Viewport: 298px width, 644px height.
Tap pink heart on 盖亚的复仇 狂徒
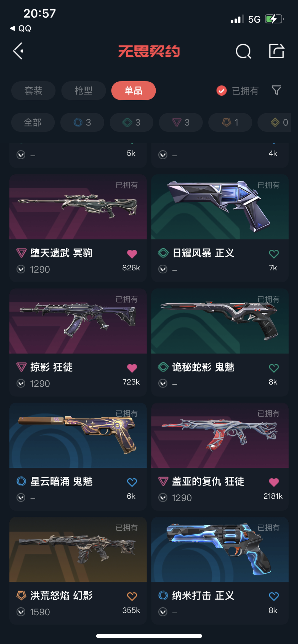[x=274, y=482]
